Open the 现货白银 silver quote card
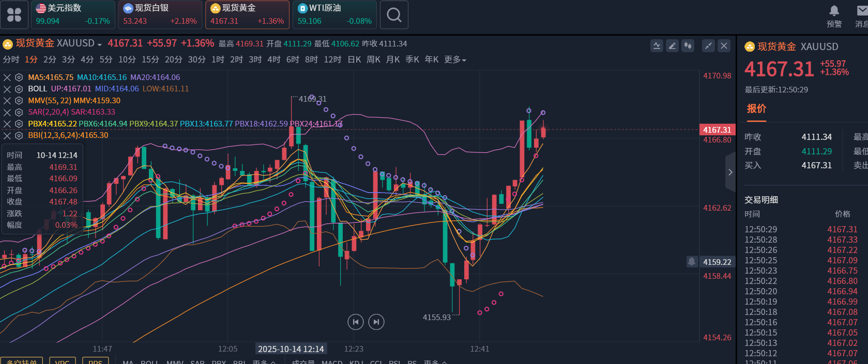The image size is (868, 364). pos(160,15)
